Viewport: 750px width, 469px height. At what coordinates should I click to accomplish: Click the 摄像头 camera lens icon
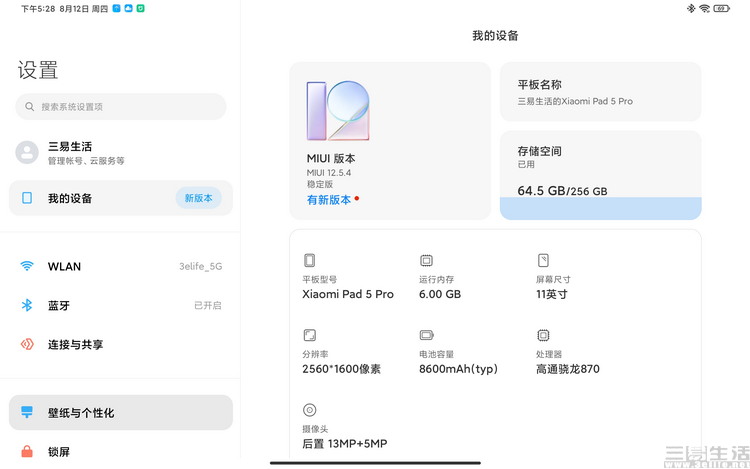309,410
